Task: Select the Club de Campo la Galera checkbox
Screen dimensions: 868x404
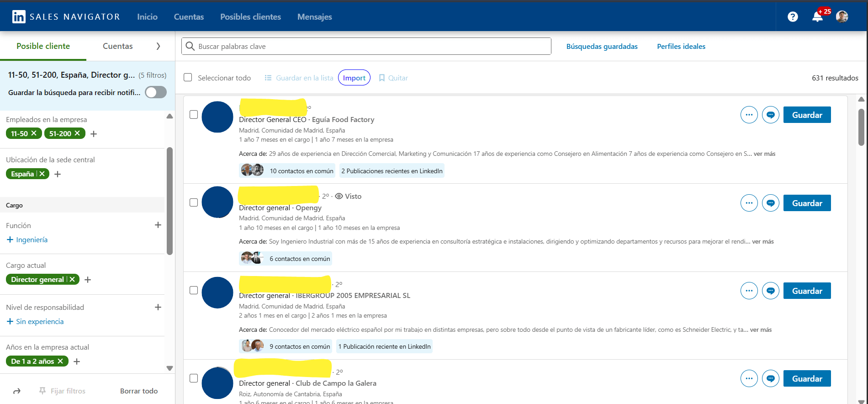Action: coord(194,378)
